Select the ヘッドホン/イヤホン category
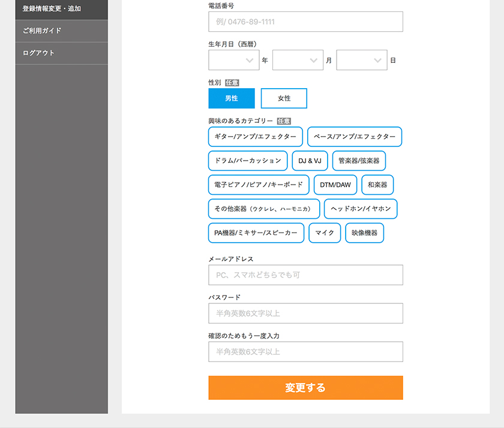Image resolution: width=504 pixels, height=428 pixels. (361, 209)
